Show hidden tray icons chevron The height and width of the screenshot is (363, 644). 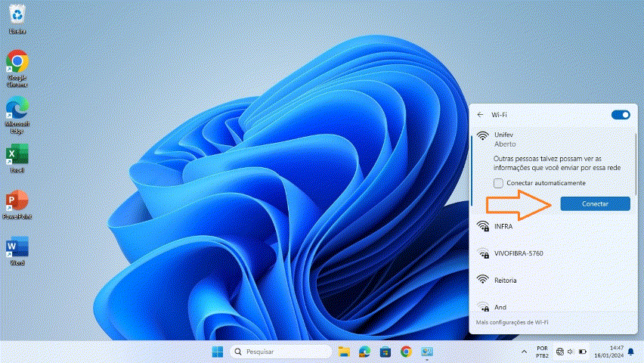pos(524,352)
